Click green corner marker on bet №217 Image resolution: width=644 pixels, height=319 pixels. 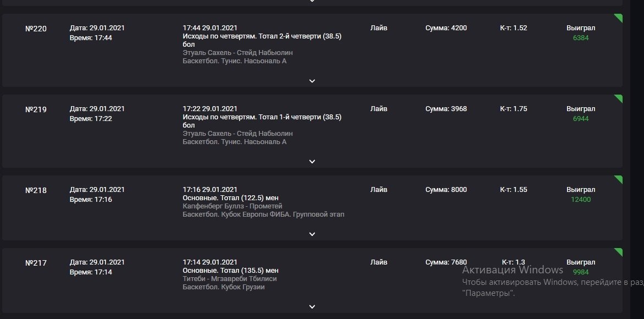point(619,252)
